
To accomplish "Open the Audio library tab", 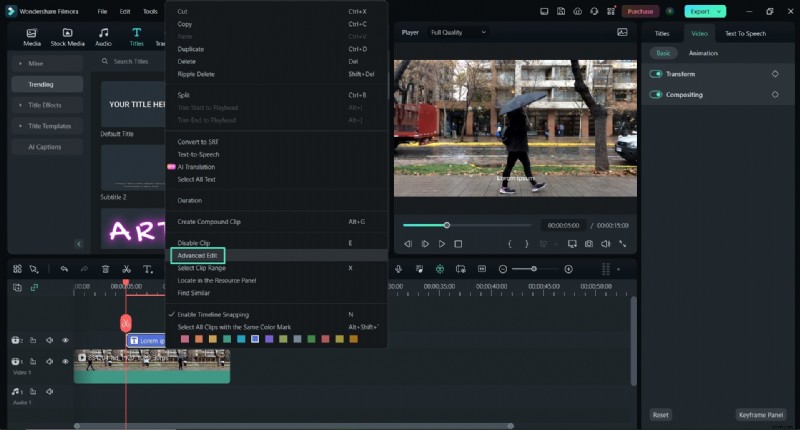I will (x=103, y=37).
